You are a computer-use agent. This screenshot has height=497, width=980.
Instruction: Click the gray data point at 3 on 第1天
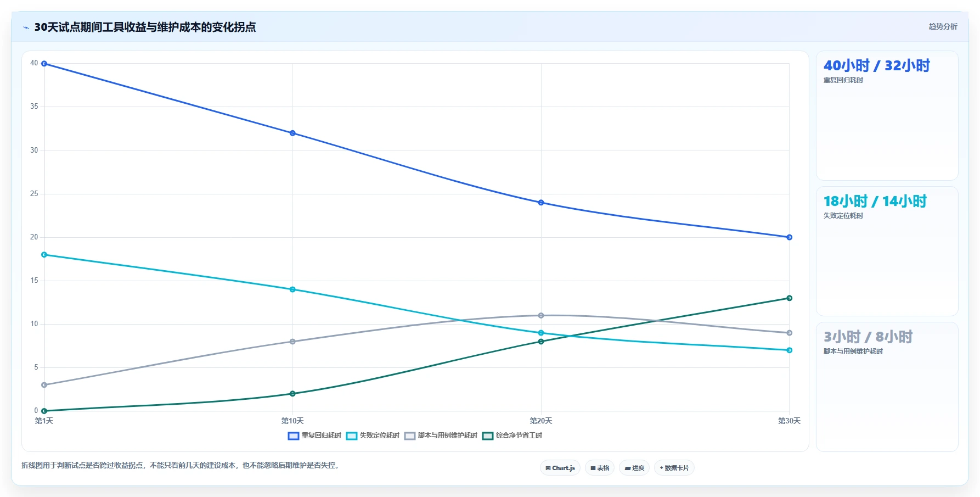pyautogui.click(x=44, y=385)
